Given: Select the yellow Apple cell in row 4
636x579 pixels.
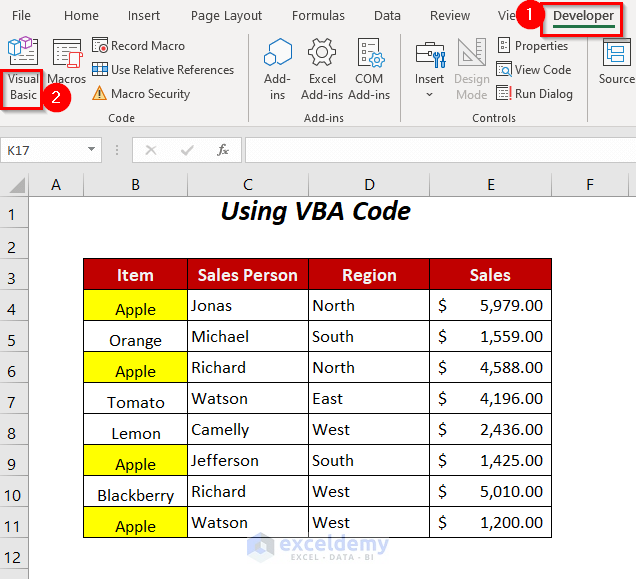Looking at the screenshot, I should 135,306.
